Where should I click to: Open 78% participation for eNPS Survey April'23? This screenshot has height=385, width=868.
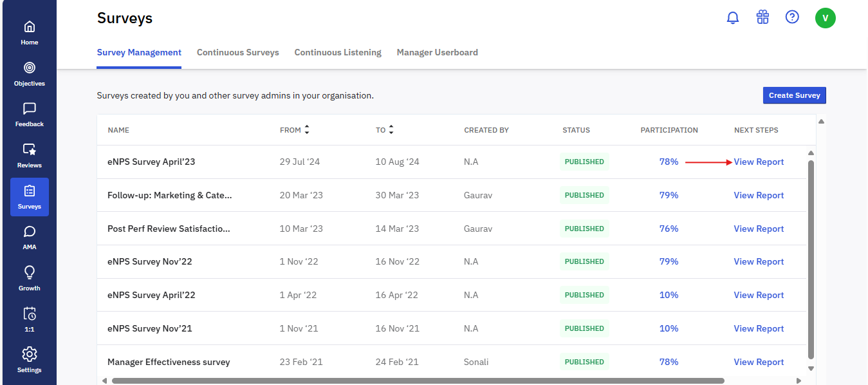coord(669,162)
